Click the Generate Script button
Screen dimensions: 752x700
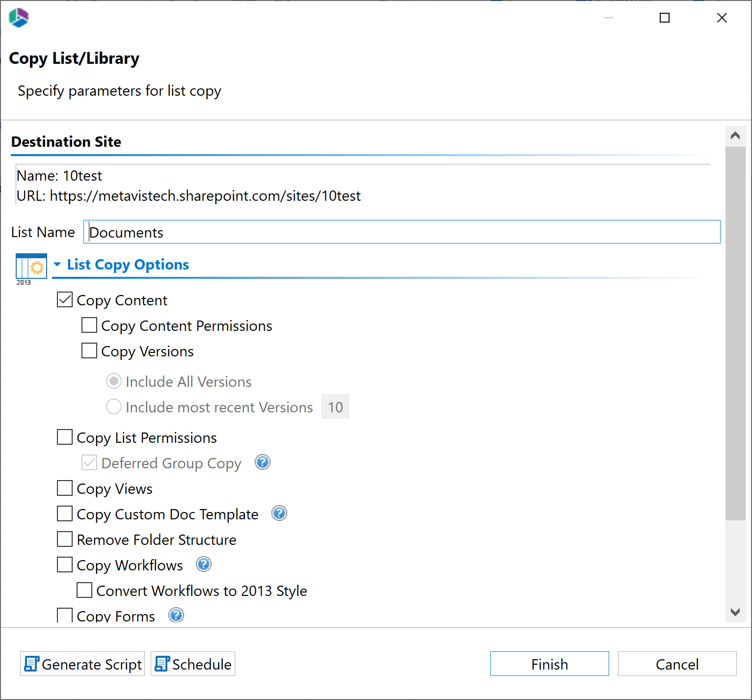click(82, 664)
